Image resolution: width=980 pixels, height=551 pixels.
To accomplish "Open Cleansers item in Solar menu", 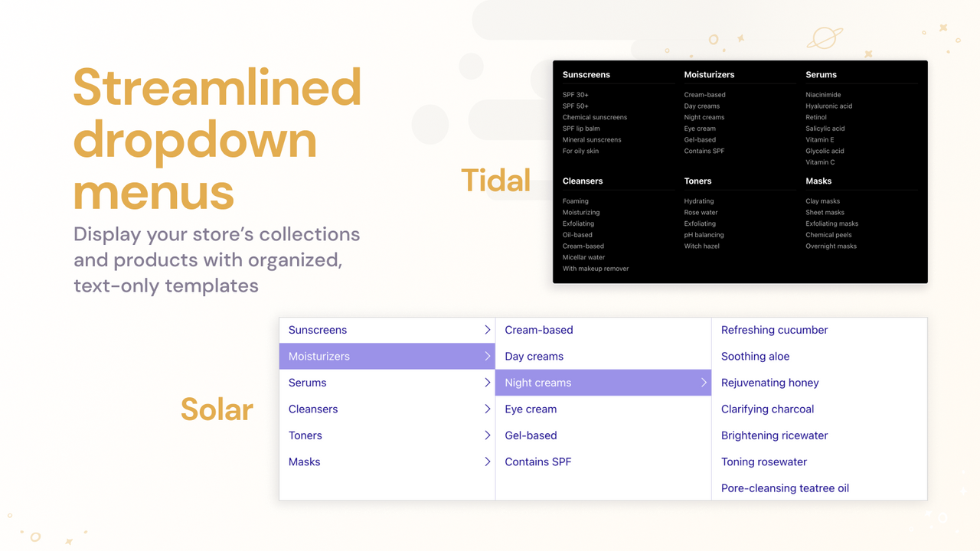I will [x=387, y=409].
